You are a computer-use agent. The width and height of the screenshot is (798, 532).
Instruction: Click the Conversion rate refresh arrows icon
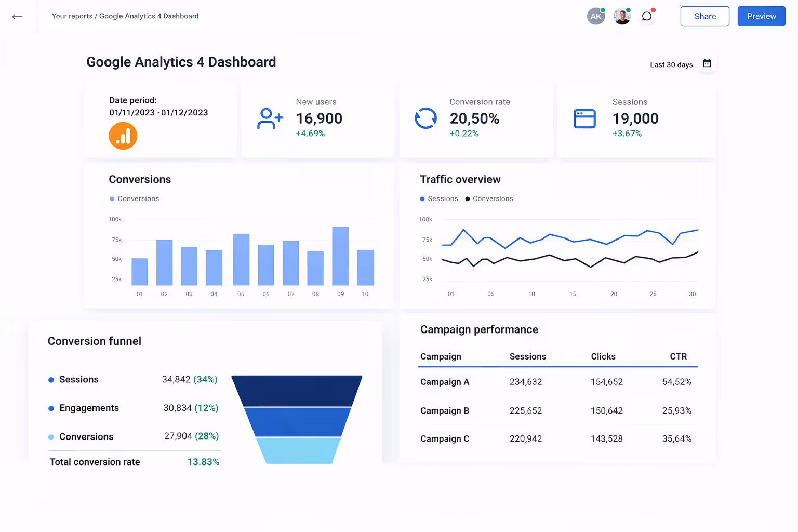point(426,118)
